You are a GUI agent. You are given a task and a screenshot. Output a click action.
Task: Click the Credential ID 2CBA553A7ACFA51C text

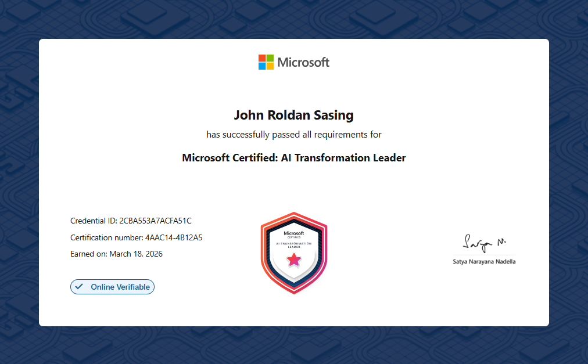click(131, 221)
